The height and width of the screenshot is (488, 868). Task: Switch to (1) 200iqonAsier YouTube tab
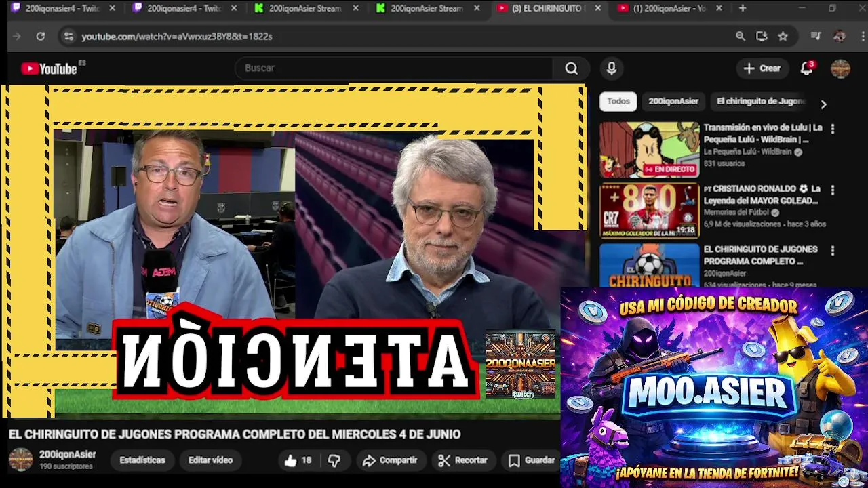tap(670, 8)
